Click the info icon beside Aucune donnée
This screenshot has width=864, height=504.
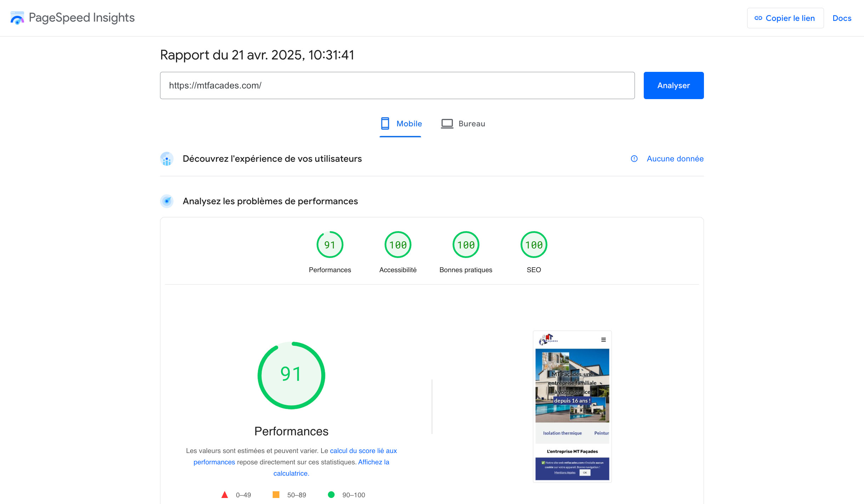[634, 159]
